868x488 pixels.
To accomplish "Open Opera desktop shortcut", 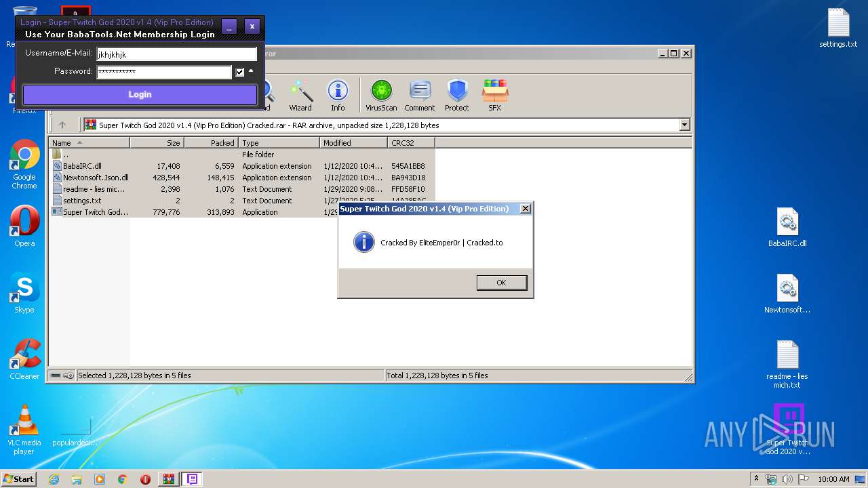I will coord(24,227).
